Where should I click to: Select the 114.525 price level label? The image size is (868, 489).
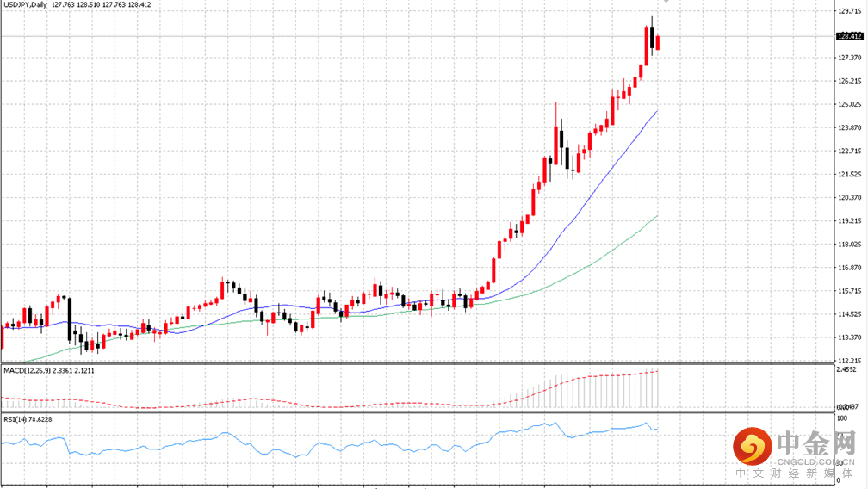pyautogui.click(x=850, y=314)
